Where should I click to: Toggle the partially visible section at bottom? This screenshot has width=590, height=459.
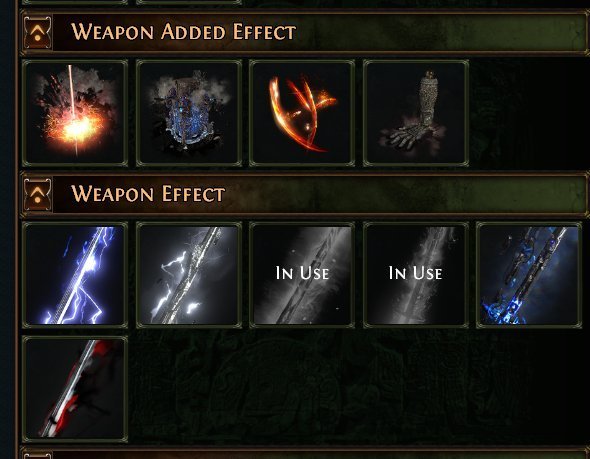tap(37, 455)
